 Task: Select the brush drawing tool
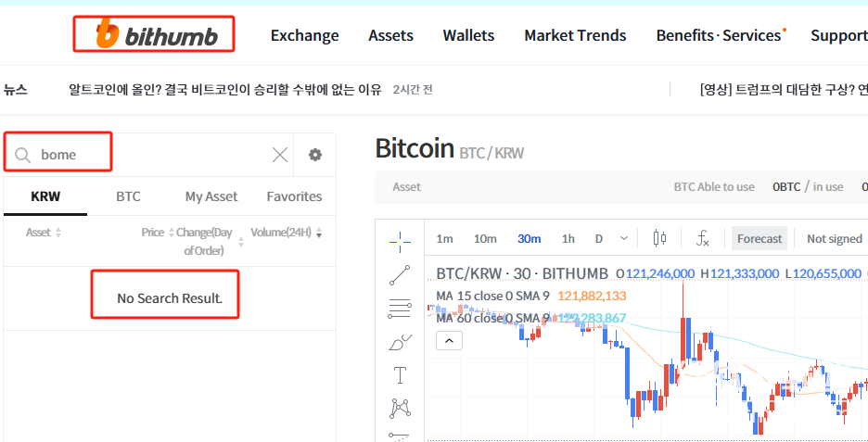click(x=400, y=343)
